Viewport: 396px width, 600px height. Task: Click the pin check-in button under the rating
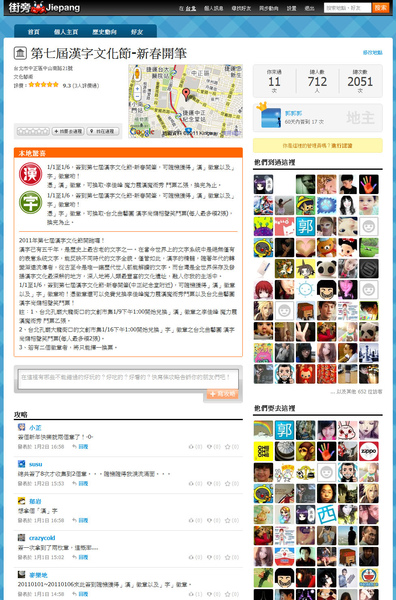pos(103,131)
